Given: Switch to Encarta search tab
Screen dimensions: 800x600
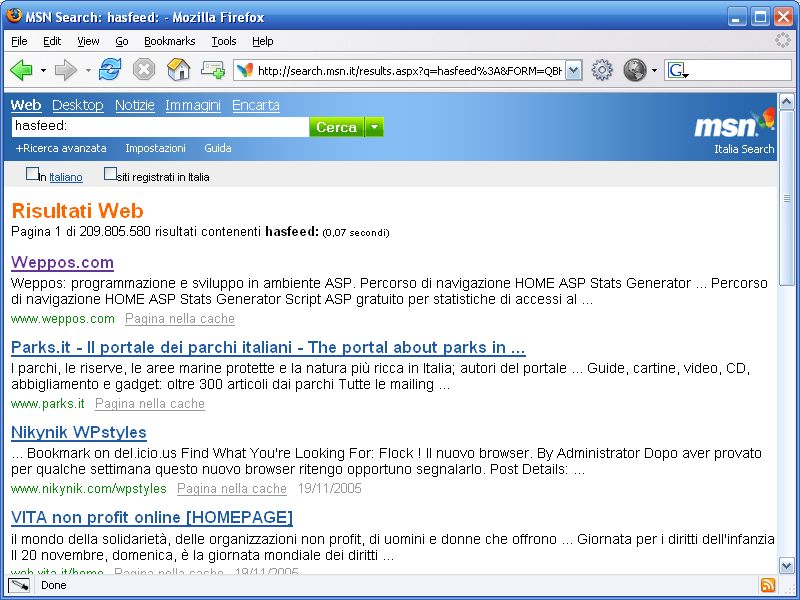Looking at the screenshot, I should (256, 105).
